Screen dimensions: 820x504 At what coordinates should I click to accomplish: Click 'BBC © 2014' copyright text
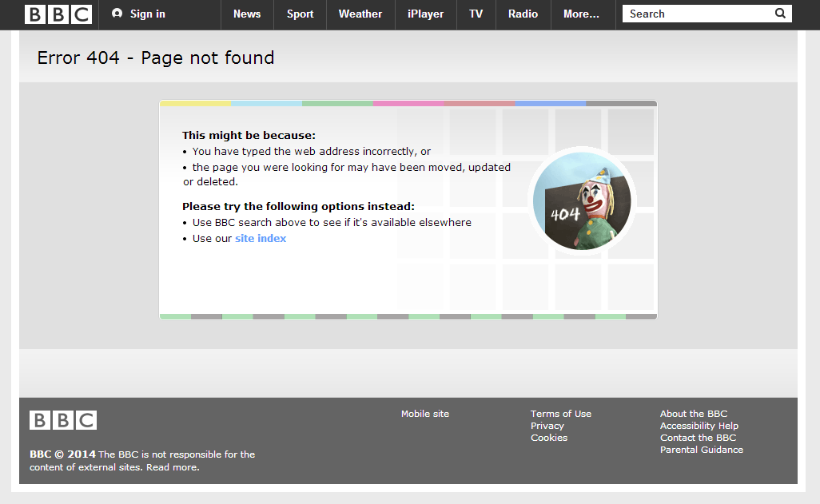[x=63, y=454]
